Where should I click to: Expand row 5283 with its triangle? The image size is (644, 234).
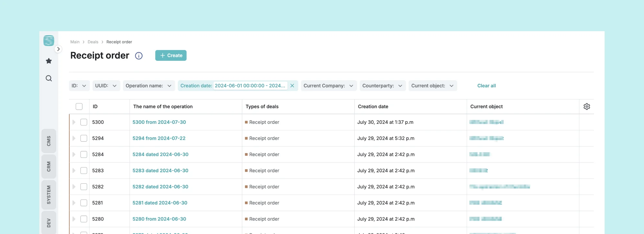(74, 171)
